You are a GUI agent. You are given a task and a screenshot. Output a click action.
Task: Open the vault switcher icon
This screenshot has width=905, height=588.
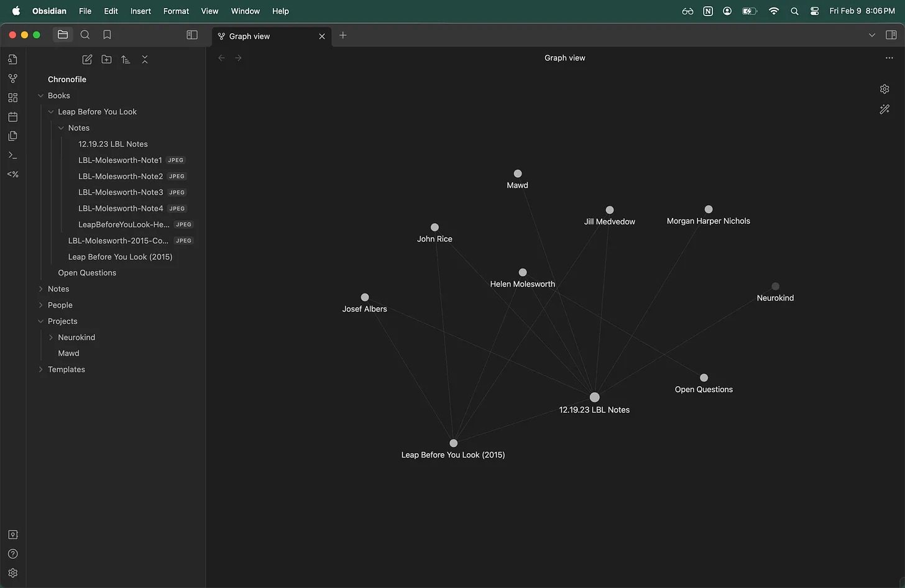12,535
